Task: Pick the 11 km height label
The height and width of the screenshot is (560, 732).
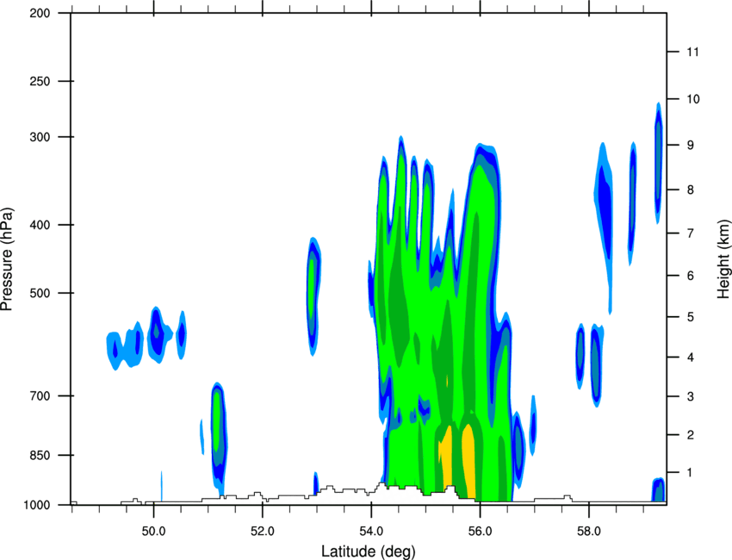Action: (692, 52)
